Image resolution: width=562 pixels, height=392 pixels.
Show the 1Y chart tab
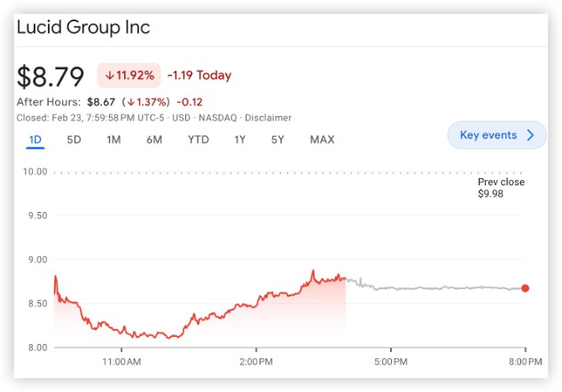click(240, 139)
